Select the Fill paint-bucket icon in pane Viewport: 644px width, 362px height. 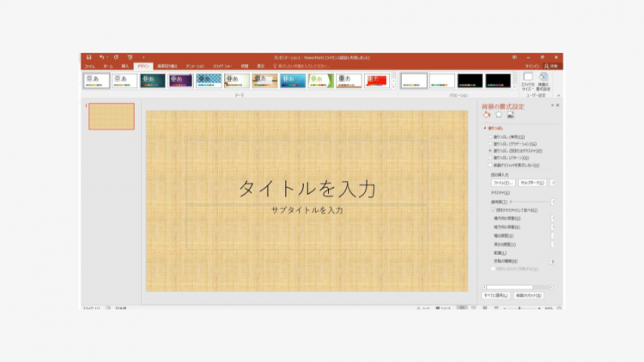(487, 115)
